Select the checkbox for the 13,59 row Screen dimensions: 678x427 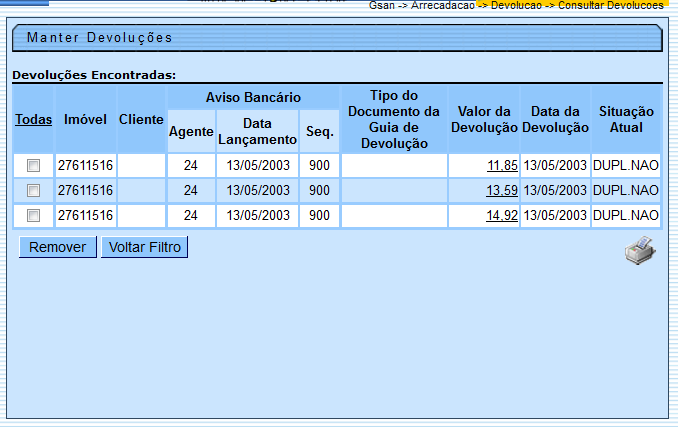[33, 190]
